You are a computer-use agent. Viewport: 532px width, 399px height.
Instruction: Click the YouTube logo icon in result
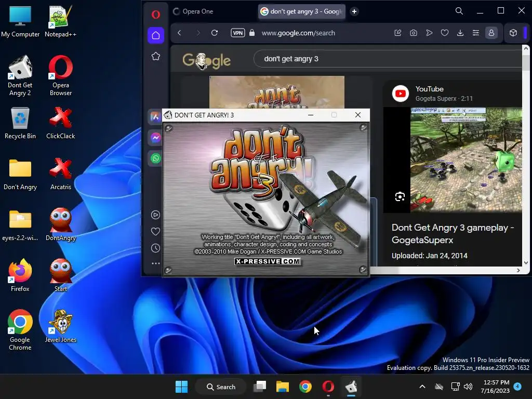pyautogui.click(x=401, y=94)
